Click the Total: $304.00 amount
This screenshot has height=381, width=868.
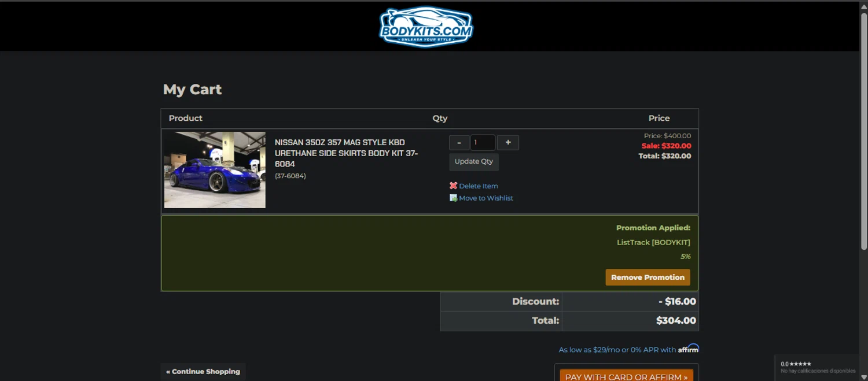(x=676, y=320)
